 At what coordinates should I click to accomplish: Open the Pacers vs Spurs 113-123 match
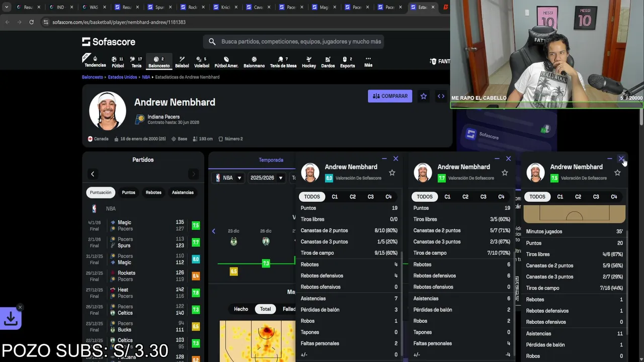click(x=143, y=242)
